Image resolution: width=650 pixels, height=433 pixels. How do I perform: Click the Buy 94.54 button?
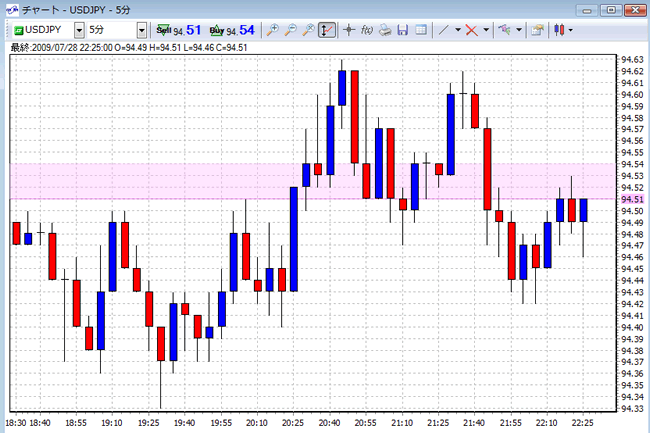(x=232, y=30)
